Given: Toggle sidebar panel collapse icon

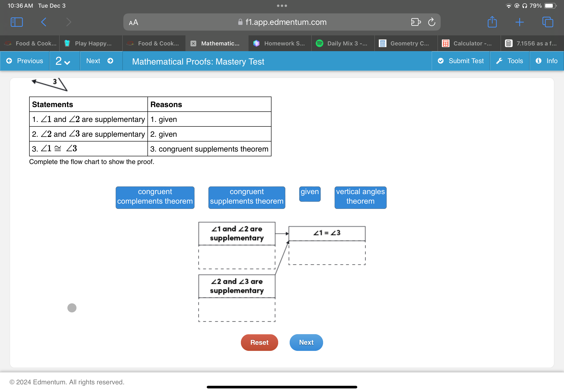Looking at the screenshot, I should [16, 22].
